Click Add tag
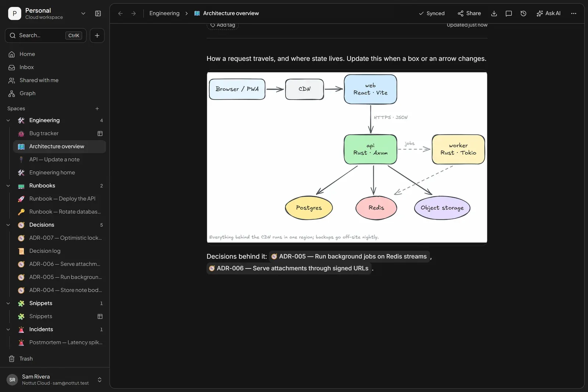 click(223, 25)
